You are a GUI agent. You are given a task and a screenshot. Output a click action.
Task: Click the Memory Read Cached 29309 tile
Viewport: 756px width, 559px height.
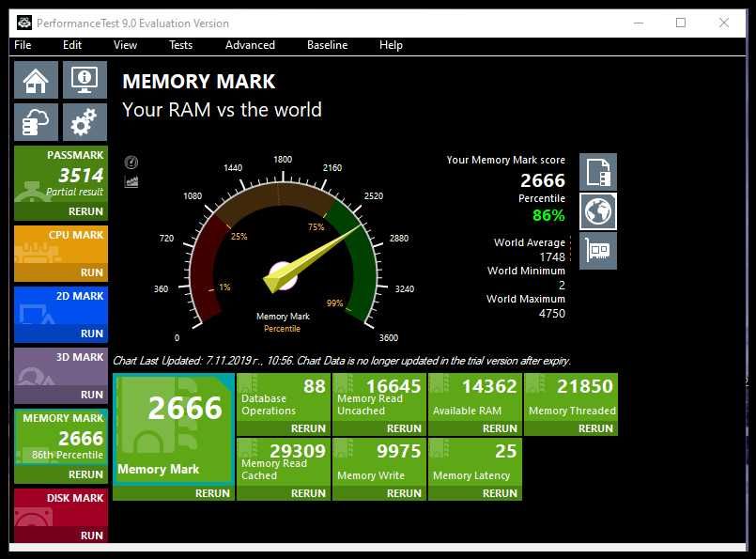[x=284, y=462]
